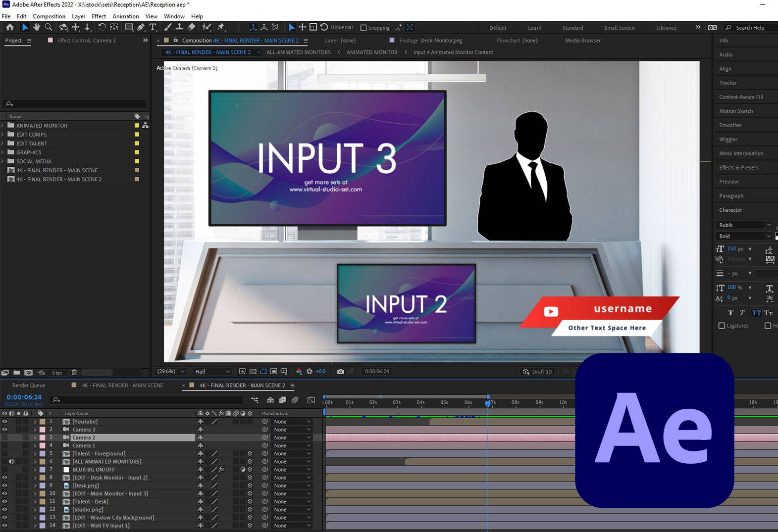Image resolution: width=778 pixels, height=532 pixels.
Task: Create a new folder in Project panel
Action: (16, 372)
